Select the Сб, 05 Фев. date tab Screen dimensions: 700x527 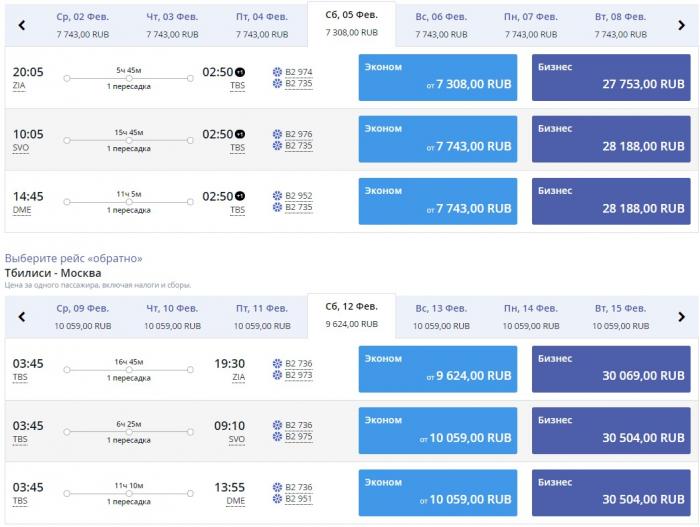click(351, 23)
